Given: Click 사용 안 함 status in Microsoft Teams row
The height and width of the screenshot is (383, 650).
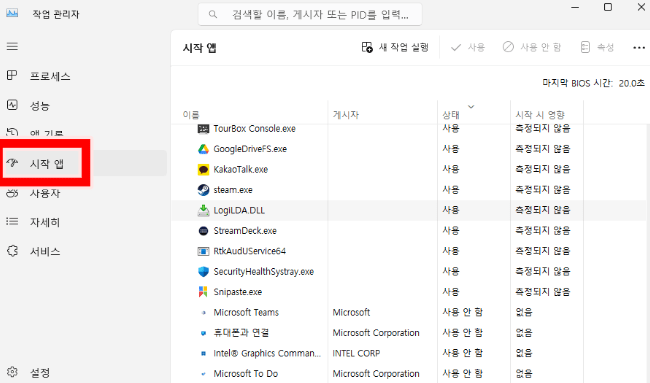Looking at the screenshot, I should click(463, 312).
